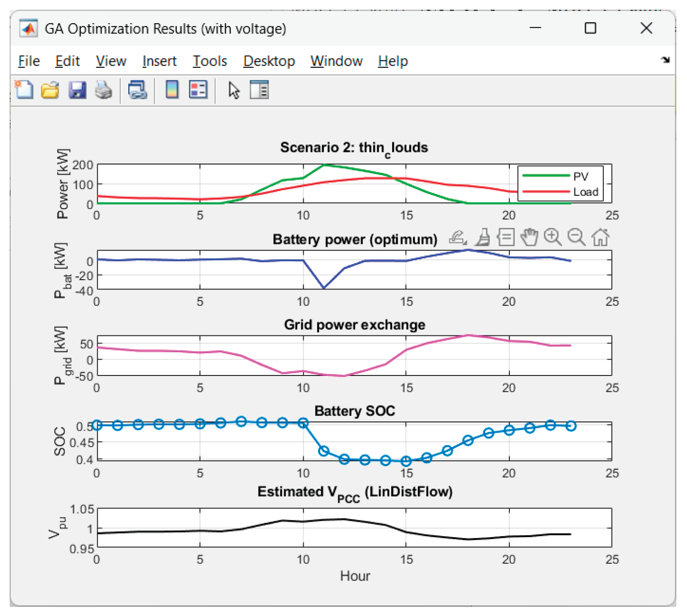The height and width of the screenshot is (616, 687).
Task: Toggle the Zoom In magnifier tool
Action: tap(552, 238)
